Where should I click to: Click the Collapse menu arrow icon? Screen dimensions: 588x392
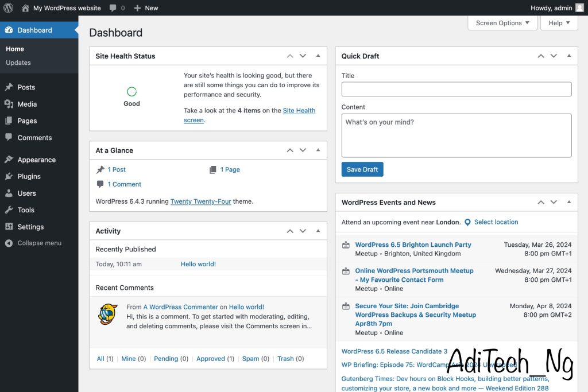pyautogui.click(x=9, y=243)
